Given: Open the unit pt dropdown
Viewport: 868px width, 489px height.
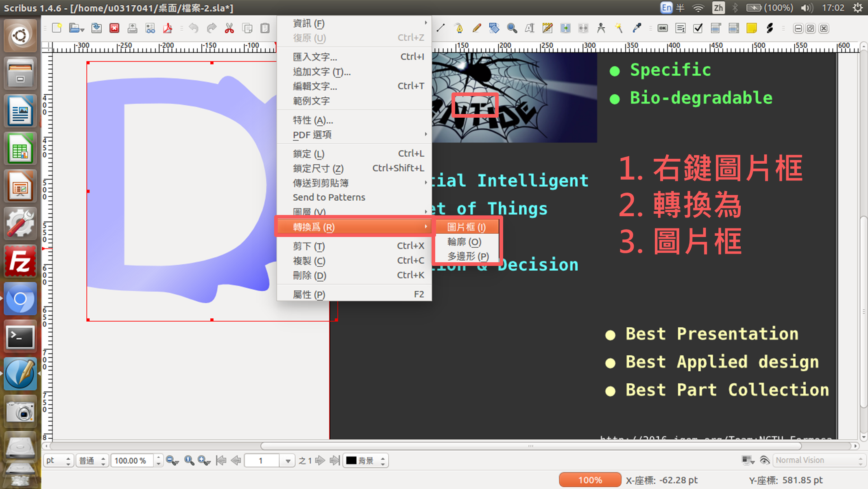Looking at the screenshot, I should [59, 460].
